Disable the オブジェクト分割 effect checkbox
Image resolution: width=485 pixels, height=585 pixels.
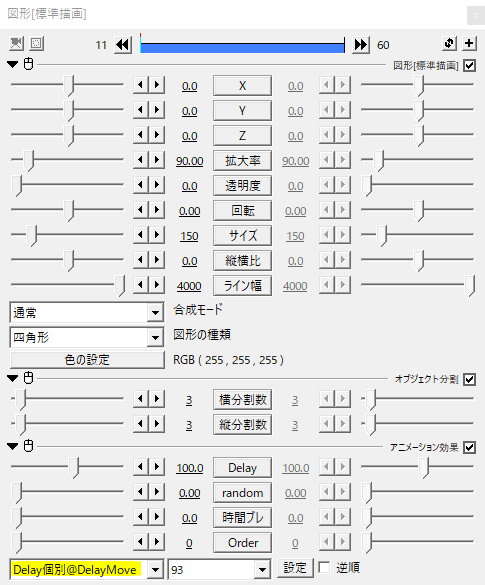(469, 379)
